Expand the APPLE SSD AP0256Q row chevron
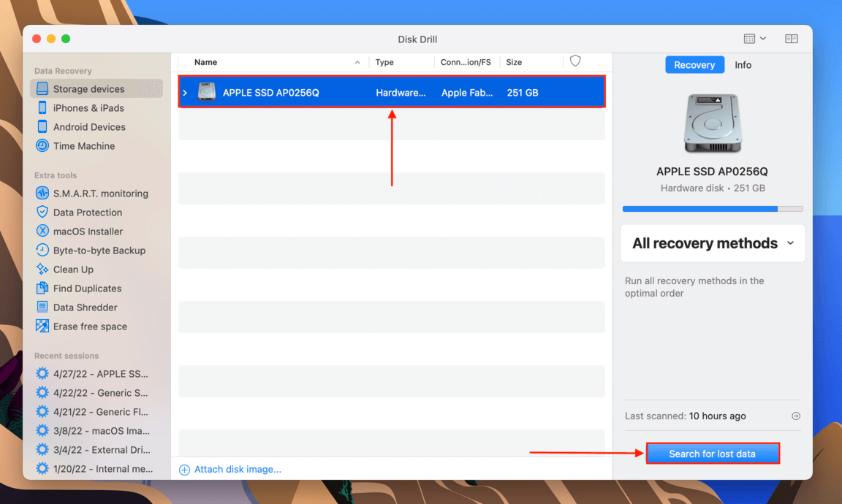Screen dimensions: 842x504 [x=185, y=93]
